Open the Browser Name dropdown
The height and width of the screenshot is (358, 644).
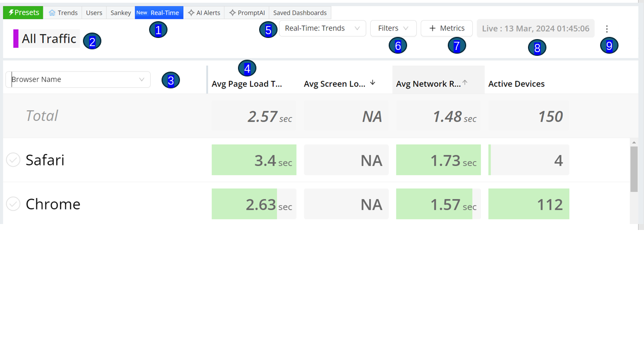coord(78,79)
